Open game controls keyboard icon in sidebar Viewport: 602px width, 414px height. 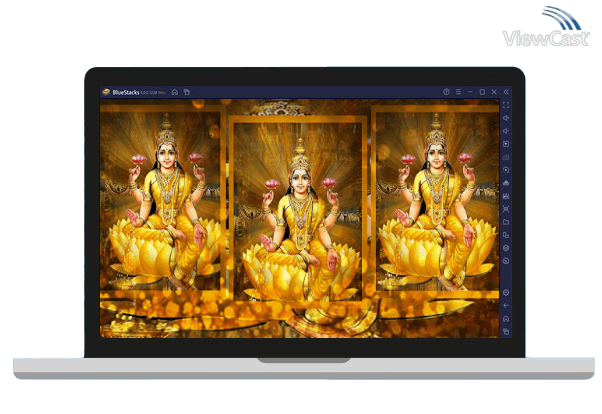coord(506,157)
